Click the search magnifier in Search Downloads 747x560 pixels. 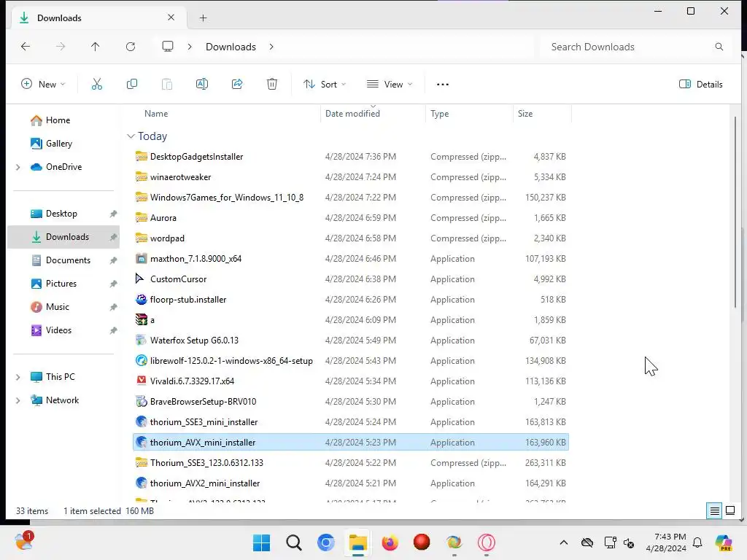coord(719,47)
